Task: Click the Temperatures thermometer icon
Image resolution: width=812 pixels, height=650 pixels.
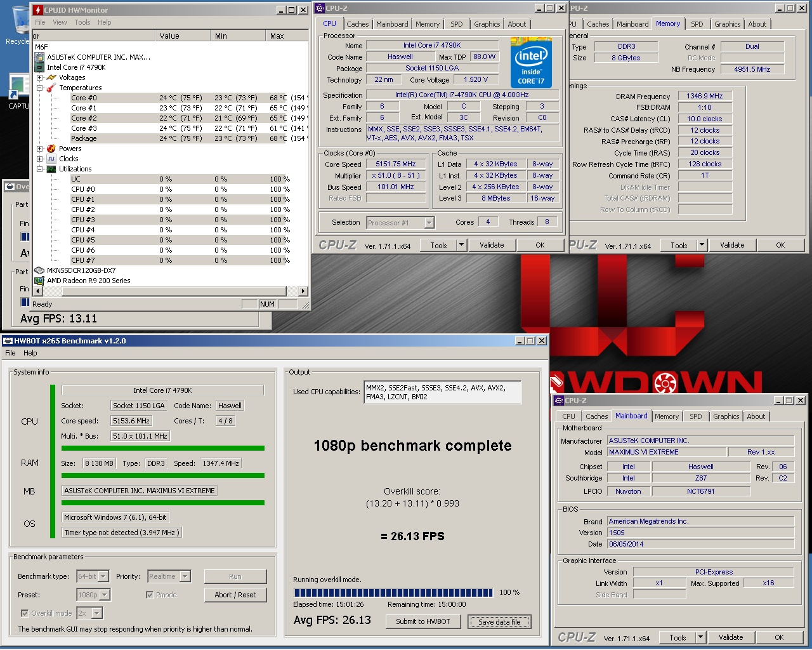Action: tap(51, 88)
